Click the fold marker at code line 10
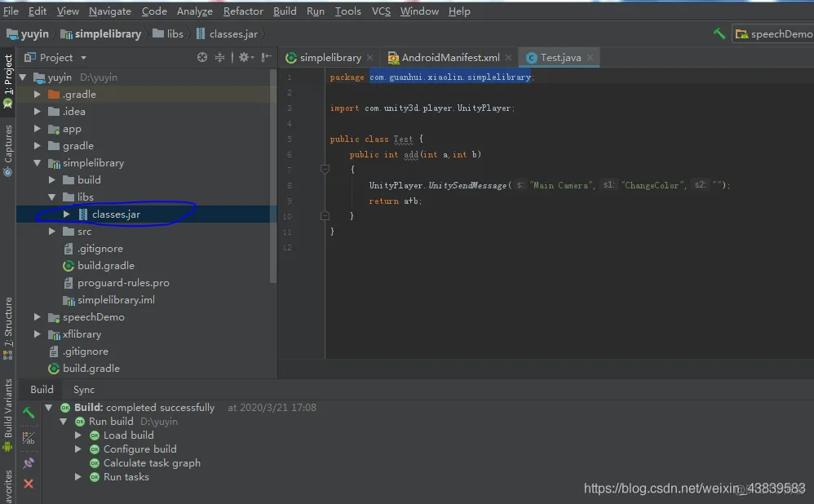 click(325, 216)
